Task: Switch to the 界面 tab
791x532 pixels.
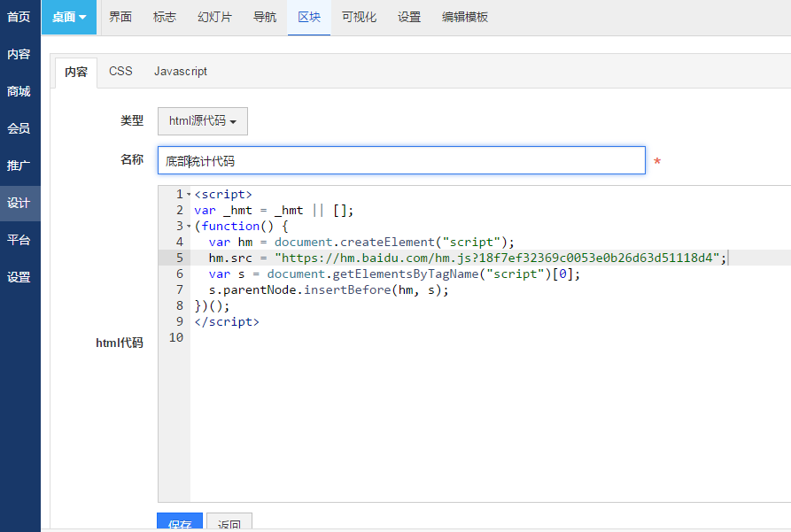Action: click(x=120, y=17)
